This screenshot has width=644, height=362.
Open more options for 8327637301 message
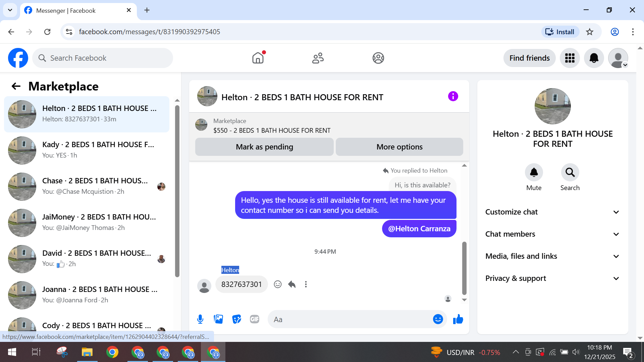point(306,284)
